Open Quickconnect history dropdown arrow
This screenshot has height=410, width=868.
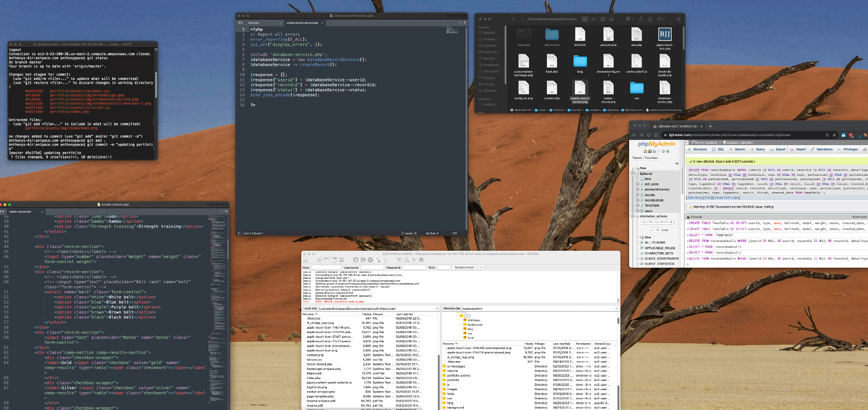480,267
